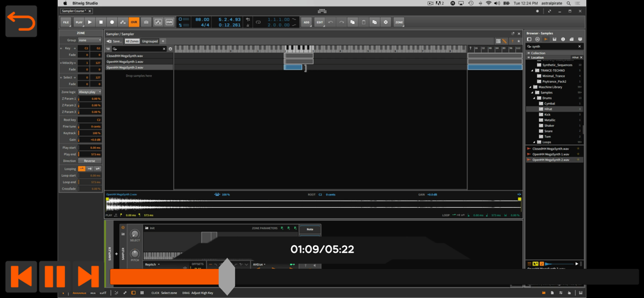This screenshot has width=644, height=298.
Task: Open the ZONE menu button
Action: 399,22
